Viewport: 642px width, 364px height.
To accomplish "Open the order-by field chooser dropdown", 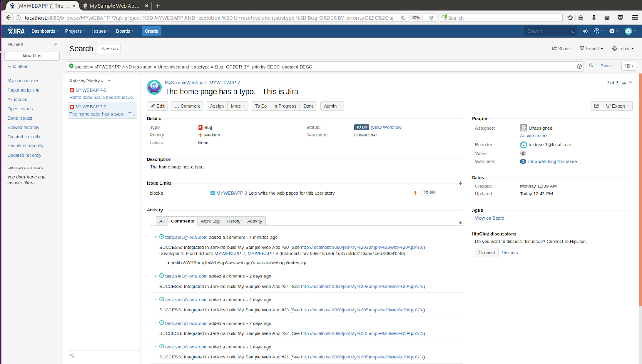I will 109,81.
